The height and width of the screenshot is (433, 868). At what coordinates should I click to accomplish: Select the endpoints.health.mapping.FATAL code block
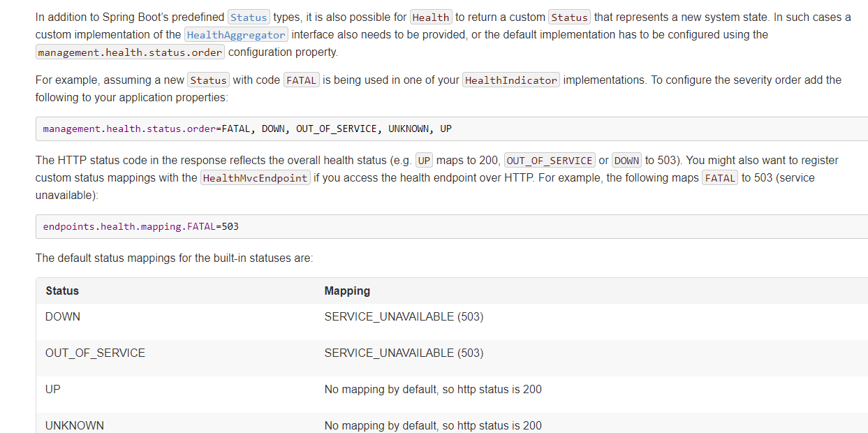click(x=140, y=226)
